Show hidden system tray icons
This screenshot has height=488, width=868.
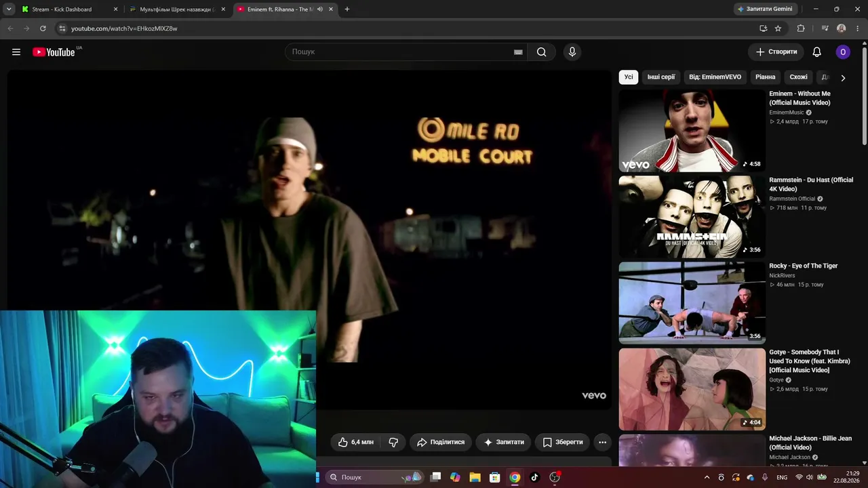(x=707, y=477)
